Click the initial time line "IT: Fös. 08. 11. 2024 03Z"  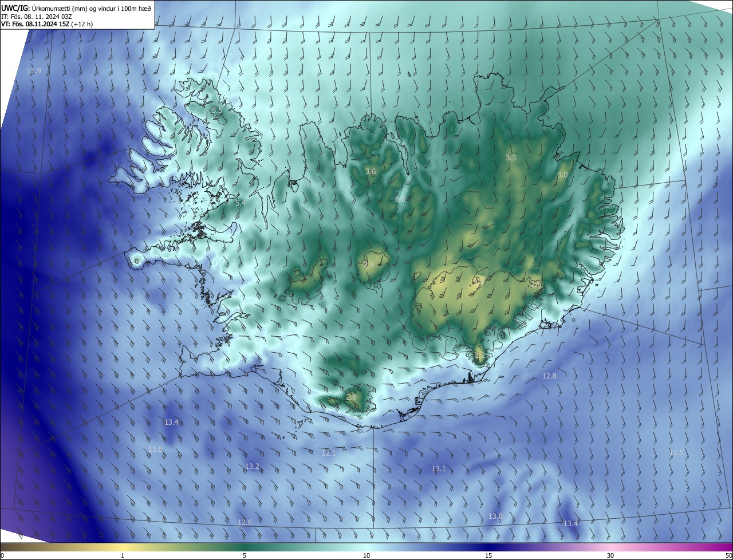pos(37,16)
